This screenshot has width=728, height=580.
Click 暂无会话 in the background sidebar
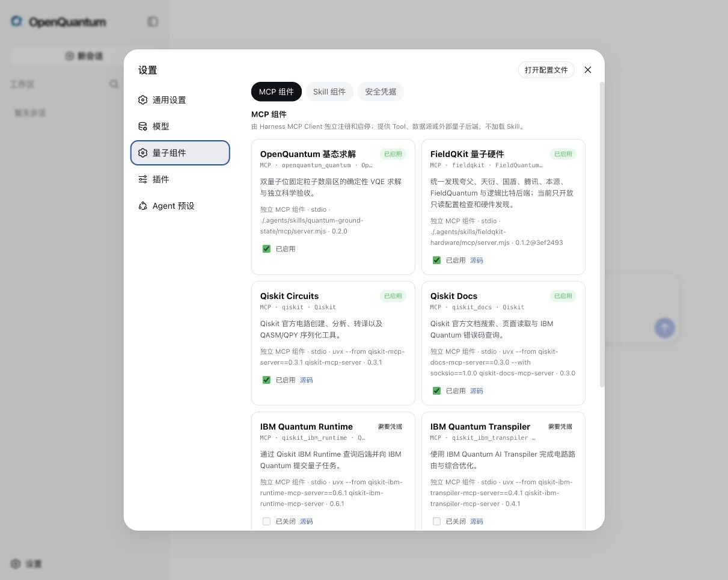[30, 113]
